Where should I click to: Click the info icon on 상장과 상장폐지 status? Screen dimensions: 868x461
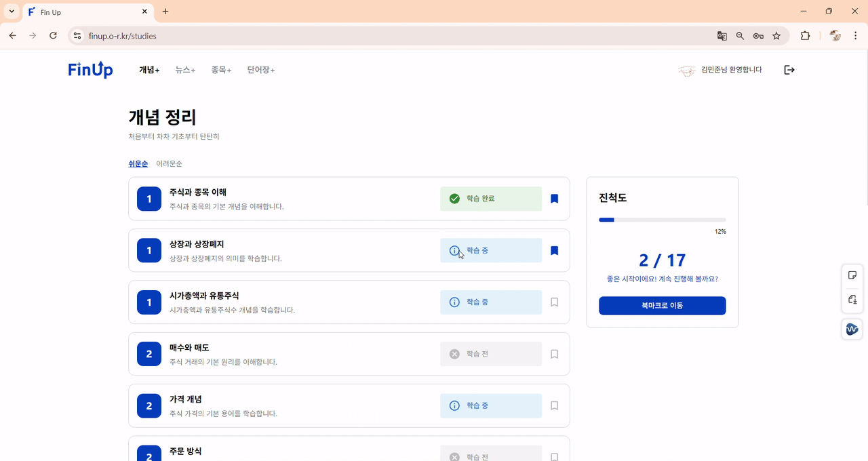click(454, 250)
